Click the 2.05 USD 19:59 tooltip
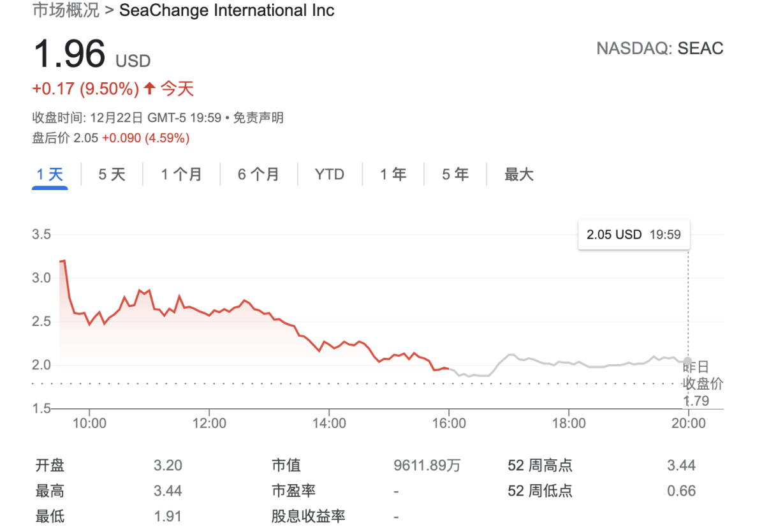 coord(633,235)
